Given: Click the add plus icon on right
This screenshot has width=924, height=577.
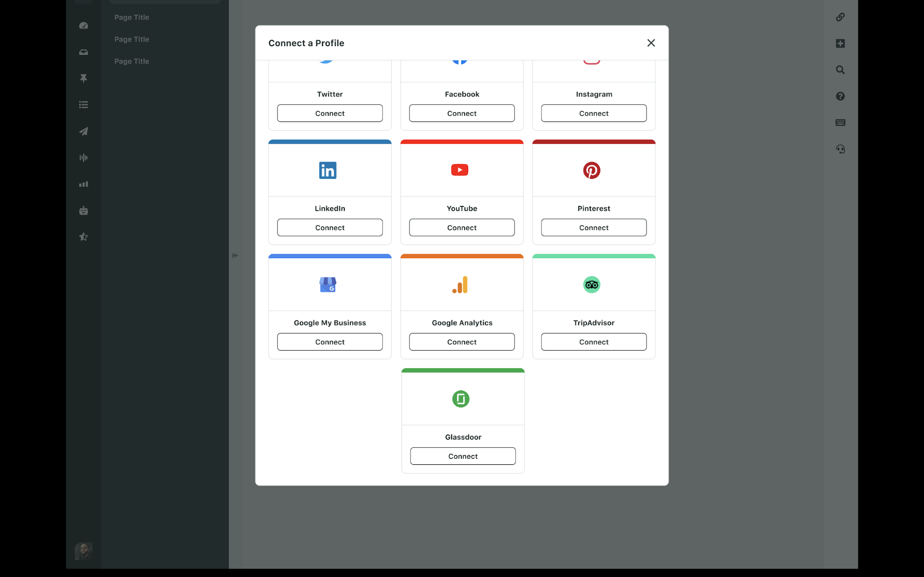Looking at the screenshot, I should [x=840, y=43].
